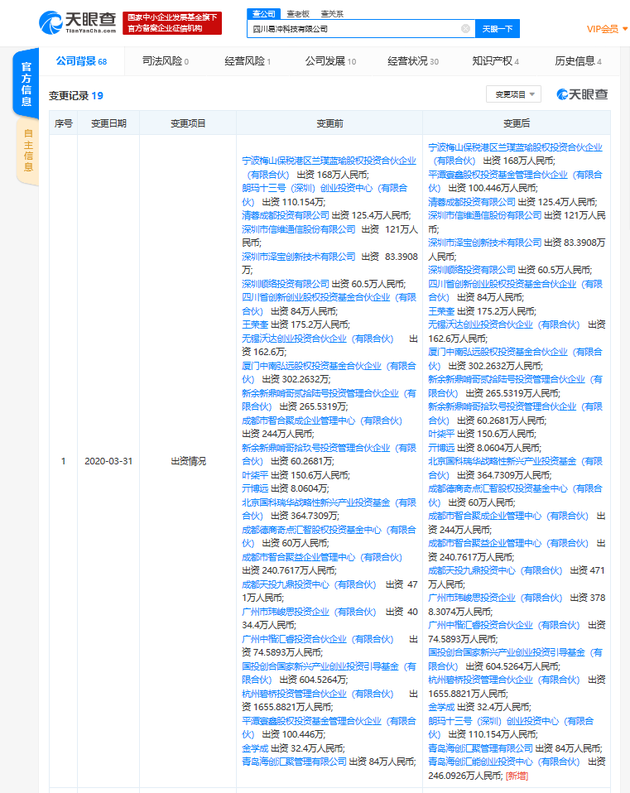Open the 经营风险 tab
This screenshot has width=630, height=793.
[248, 61]
